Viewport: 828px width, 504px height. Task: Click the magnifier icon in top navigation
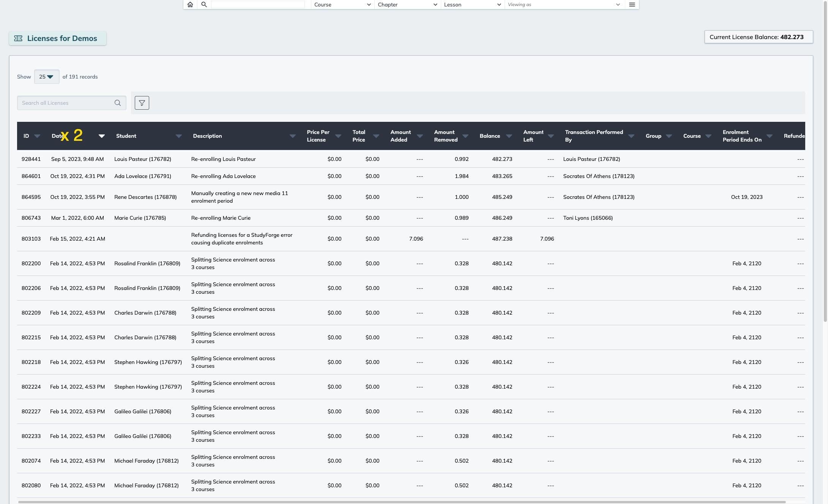click(x=204, y=5)
